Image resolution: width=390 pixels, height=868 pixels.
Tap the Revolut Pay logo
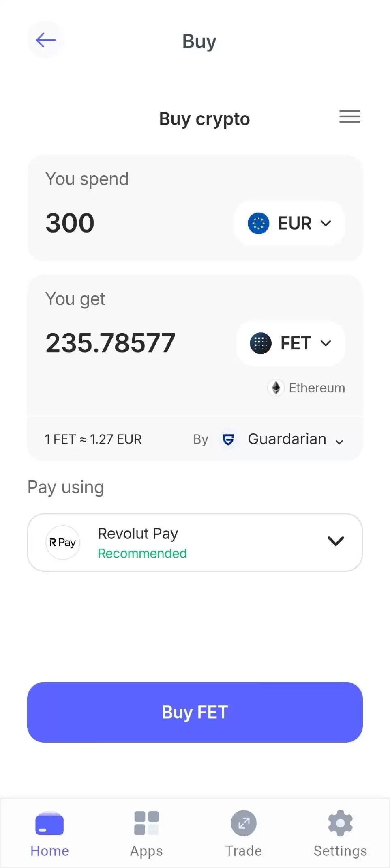63,543
